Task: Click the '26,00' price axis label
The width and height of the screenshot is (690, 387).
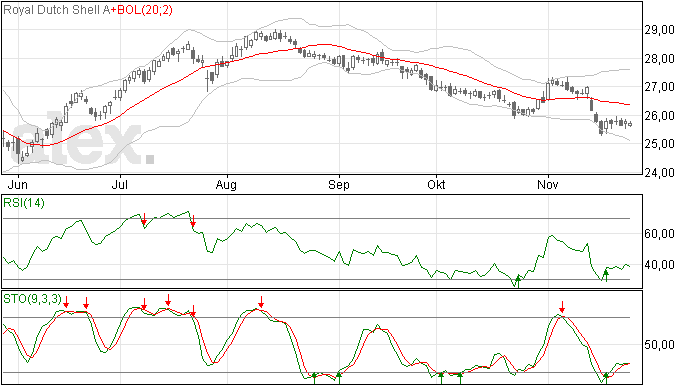Action: [x=660, y=115]
